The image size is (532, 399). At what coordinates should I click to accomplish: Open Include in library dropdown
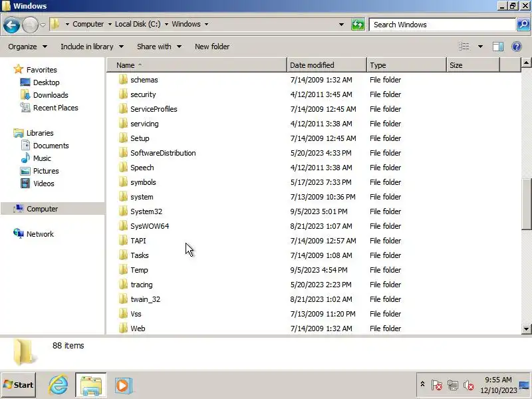point(92,47)
